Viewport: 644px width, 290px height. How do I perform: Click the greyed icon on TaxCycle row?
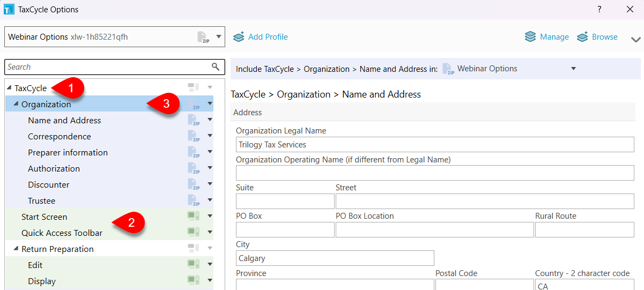pyautogui.click(x=193, y=87)
